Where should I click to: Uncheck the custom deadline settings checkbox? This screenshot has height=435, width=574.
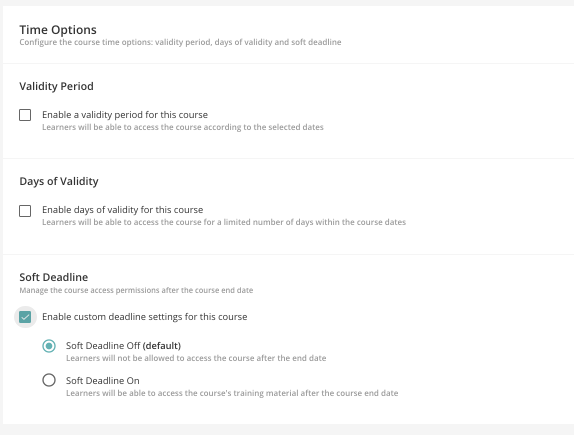pyautogui.click(x=25, y=317)
